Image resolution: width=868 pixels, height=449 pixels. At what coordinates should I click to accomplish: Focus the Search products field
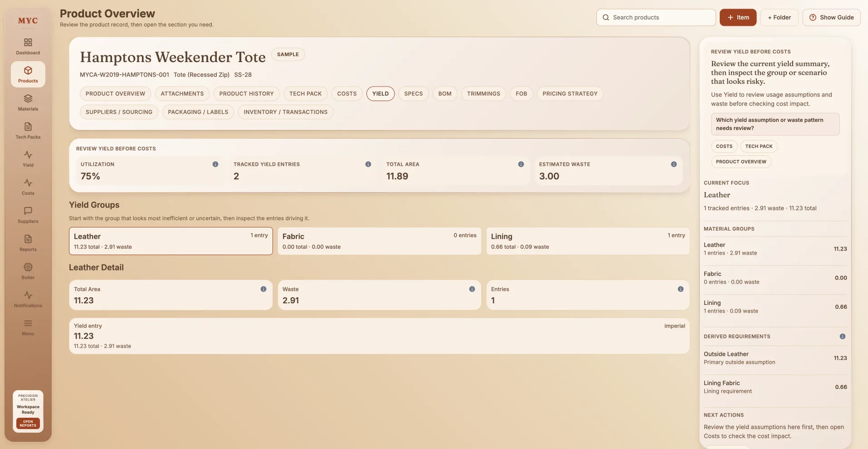pos(656,17)
